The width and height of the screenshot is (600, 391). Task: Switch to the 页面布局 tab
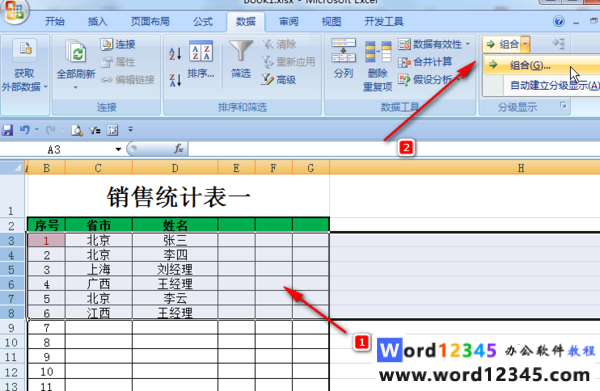(x=150, y=21)
